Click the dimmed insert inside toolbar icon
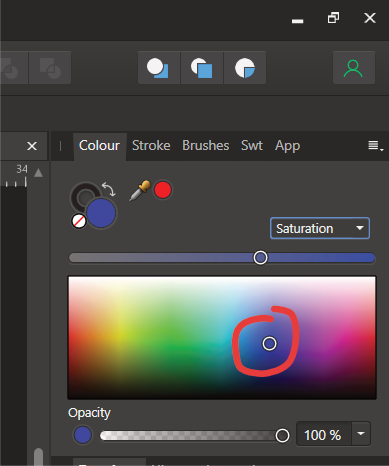Screen dimensions: 389x466 click(50, 68)
